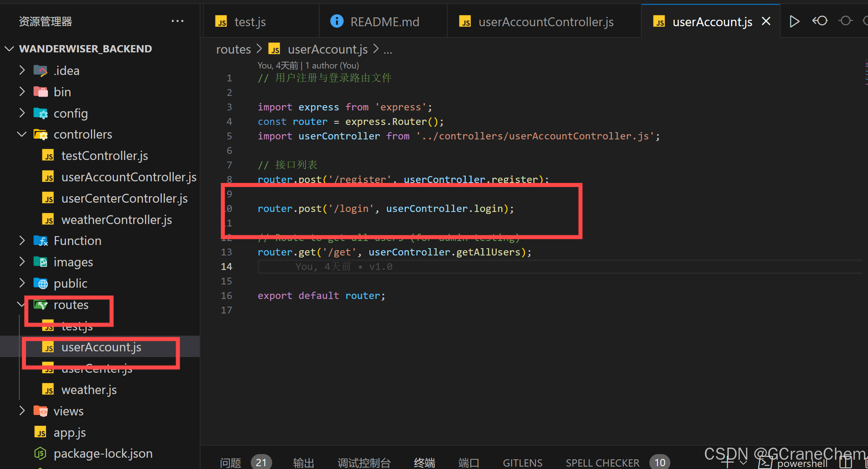Open the SPELL CHECKER panel tab
The image size is (868, 469).
click(602, 463)
